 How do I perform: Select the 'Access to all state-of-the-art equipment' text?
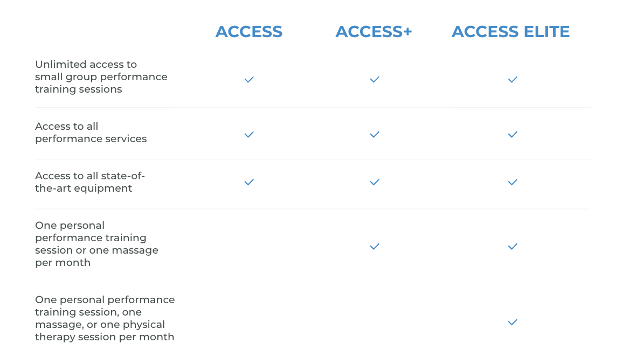90,182
